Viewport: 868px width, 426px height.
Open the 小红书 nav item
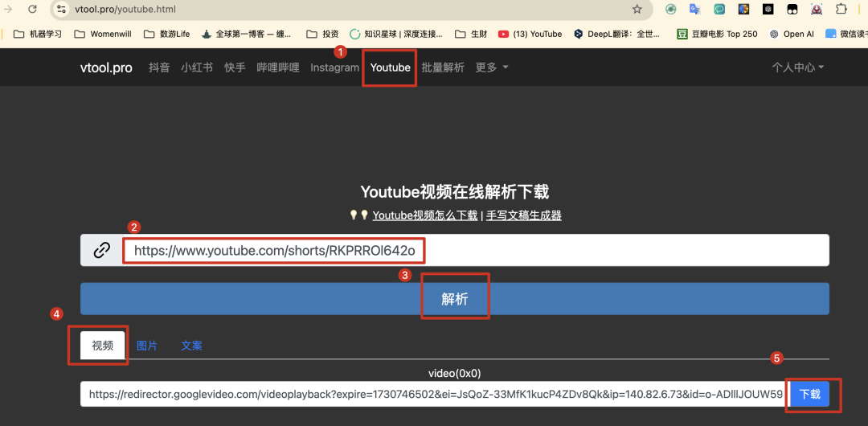197,68
